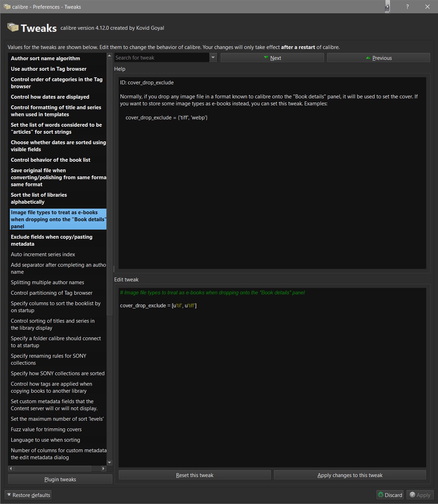Screen dimensions: 438x504
Task: Select Control formatting of title and series tweak
Action: [x=58, y=111]
